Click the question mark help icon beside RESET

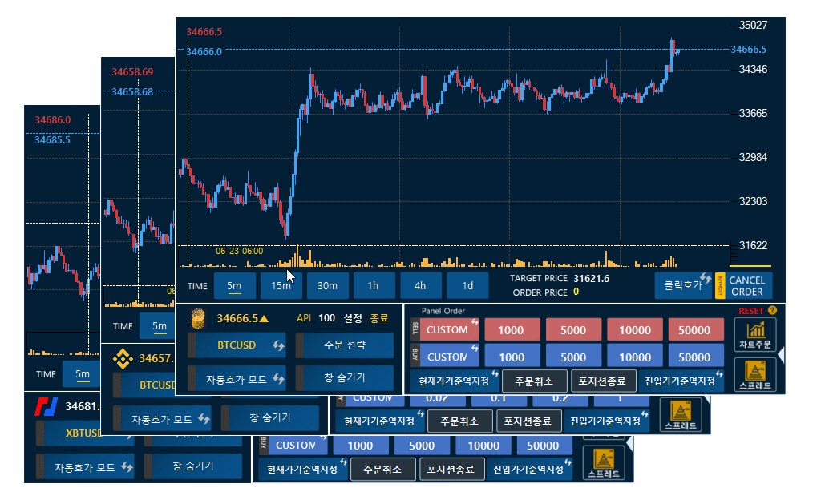click(772, 310)
